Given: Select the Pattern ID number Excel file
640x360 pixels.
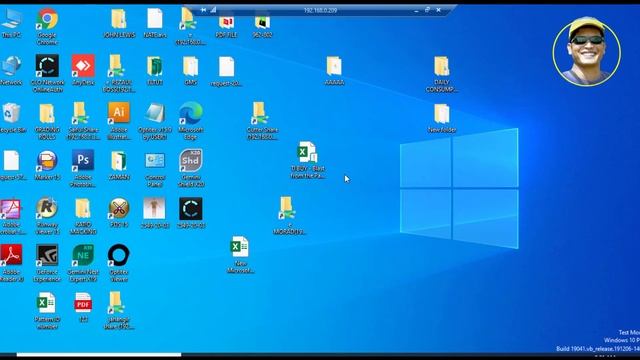Looking at the screenshot, I should click(47, 303).
